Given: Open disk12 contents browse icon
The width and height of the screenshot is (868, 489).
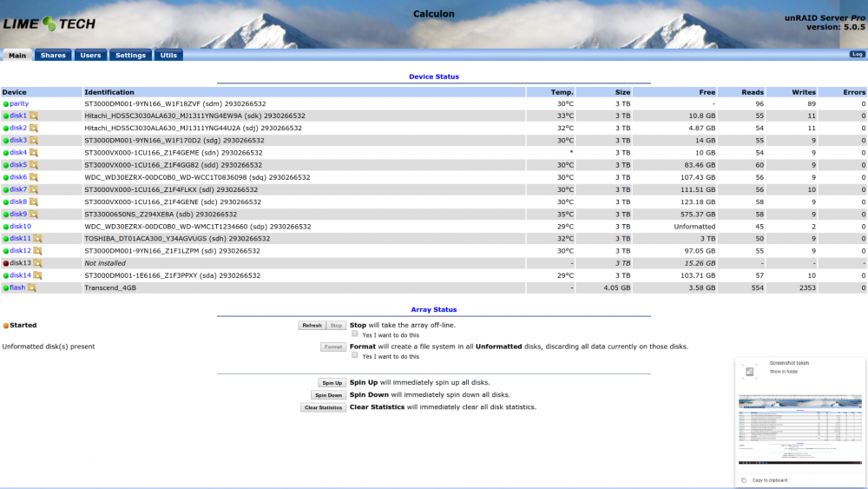Looking at the screenshot, I should pyautogui.click(x=37, y=251).
